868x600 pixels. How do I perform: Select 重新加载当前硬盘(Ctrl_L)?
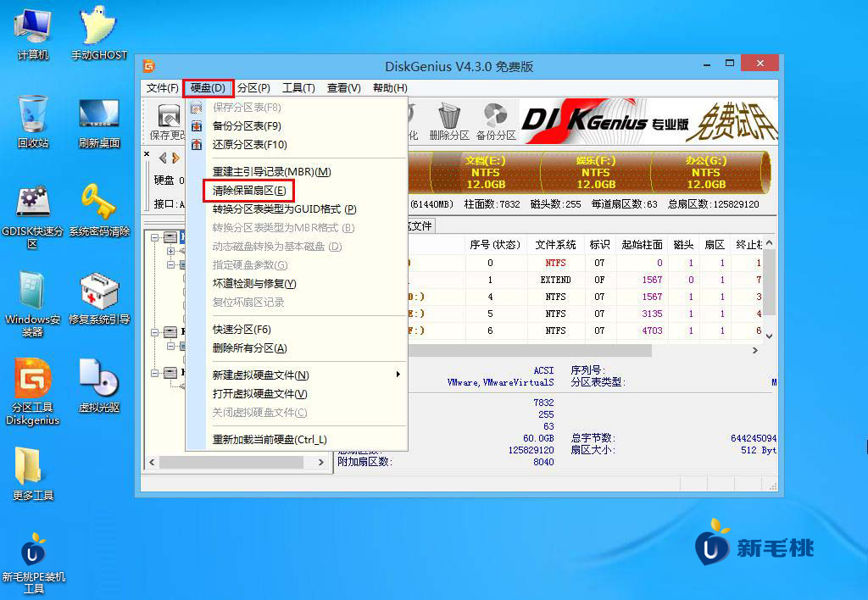click(x=297, y=440)
